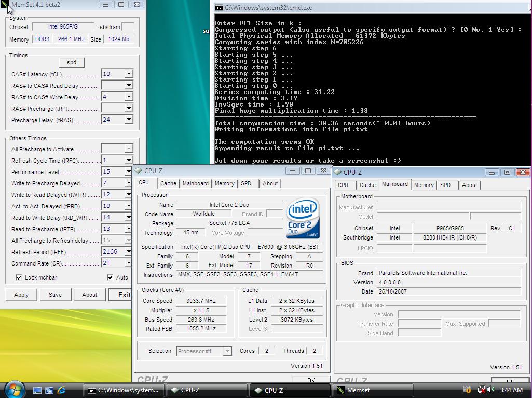Activate second CPU-Z taskbar button
This screenshot has width=532, height=398.
(290, 391)
